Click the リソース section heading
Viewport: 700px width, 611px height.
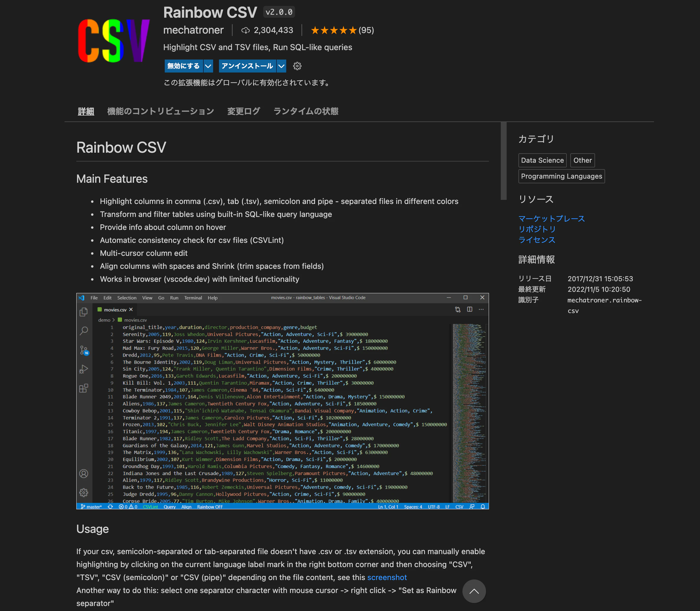(536, 199)
